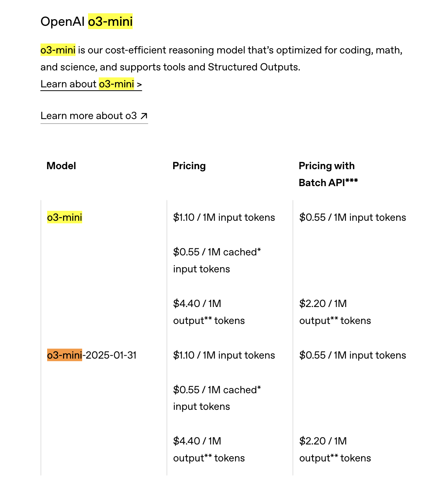This screenshot has width=448, height=485.
Task: Click the $4.40 output price for o3-mini
Action: coord(209,312)
